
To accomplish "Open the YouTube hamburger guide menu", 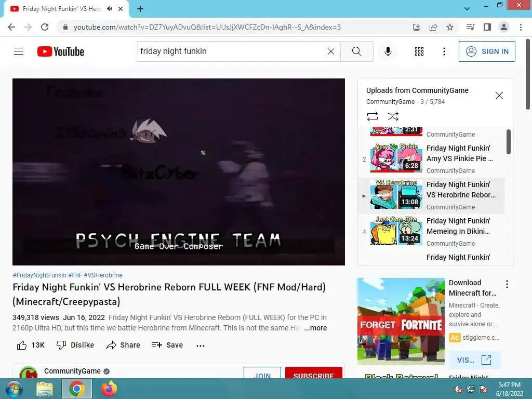I will [19, 51].
